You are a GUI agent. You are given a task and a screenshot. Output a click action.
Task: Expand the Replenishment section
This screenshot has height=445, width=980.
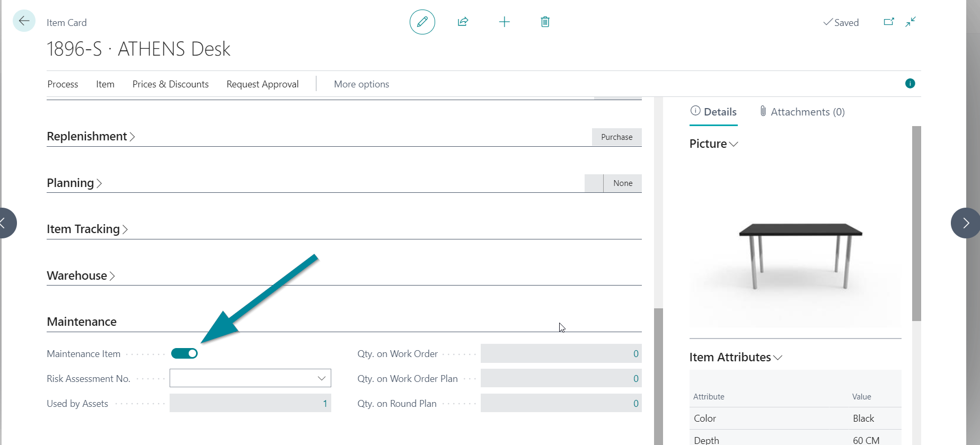pos(91,136)
